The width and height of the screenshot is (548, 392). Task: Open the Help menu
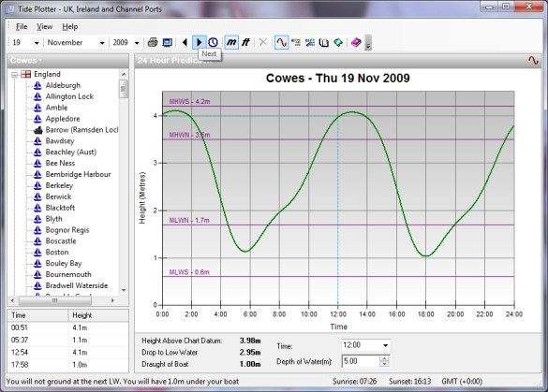(x=70, y=26)
